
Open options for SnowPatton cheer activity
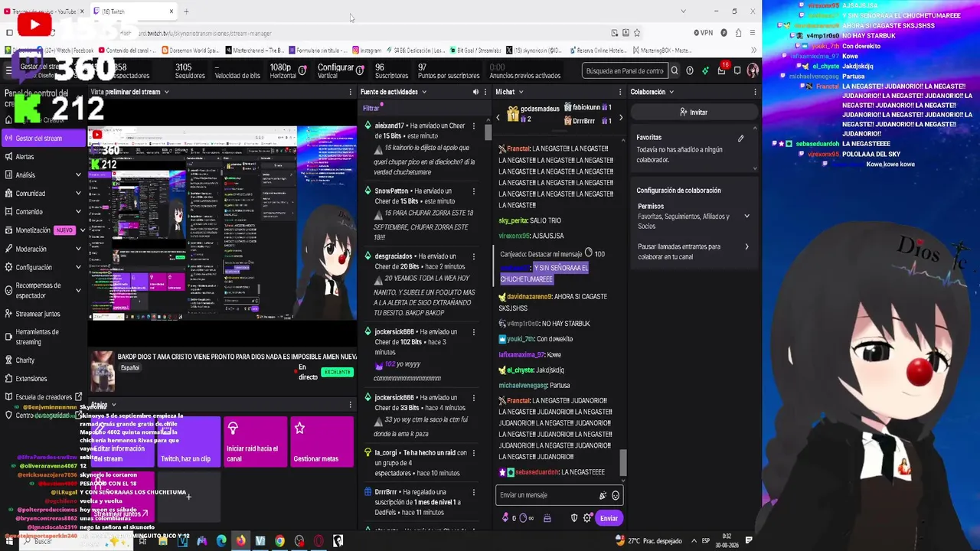pos(473,191)
